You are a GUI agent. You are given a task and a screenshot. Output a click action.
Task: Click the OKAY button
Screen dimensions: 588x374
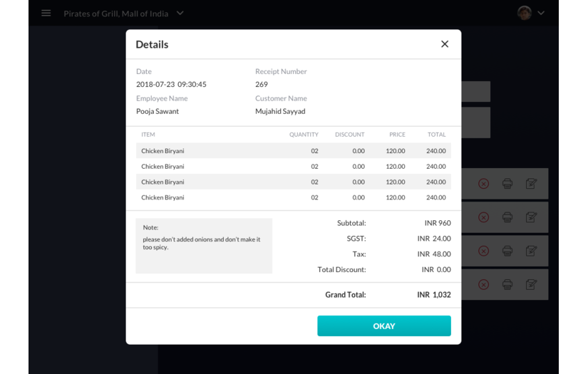(383, 326)
